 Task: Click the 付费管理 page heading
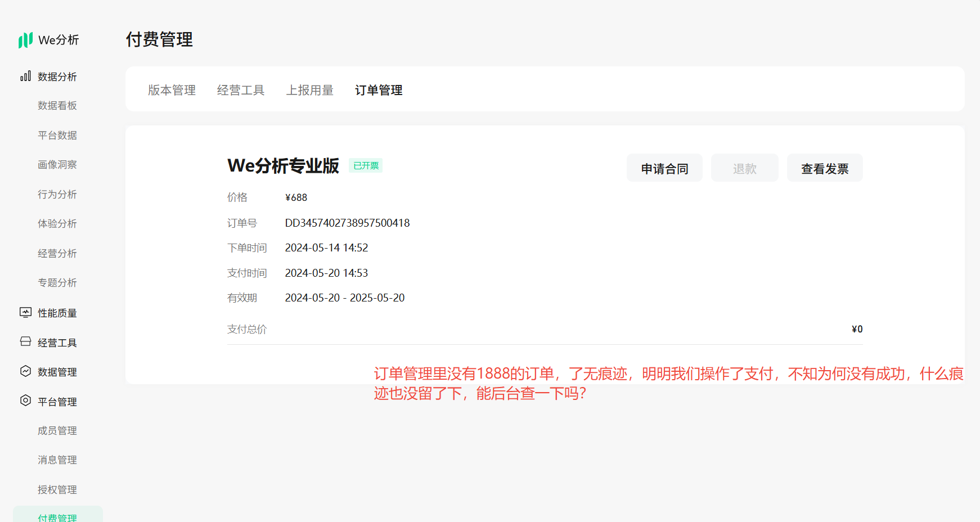tap(159, 39)
